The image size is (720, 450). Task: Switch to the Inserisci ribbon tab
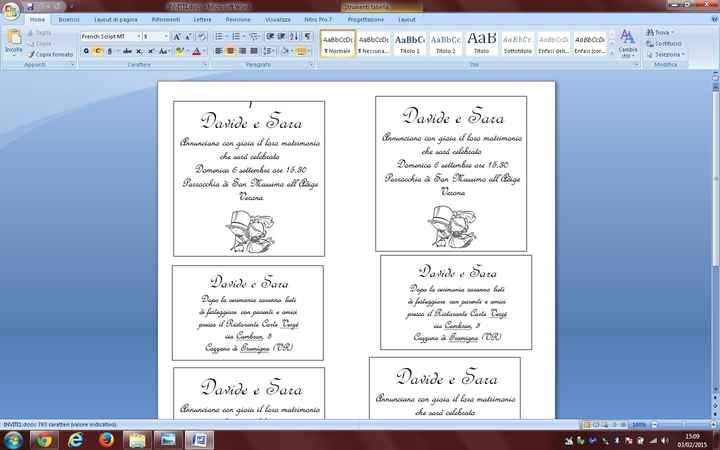69,19
